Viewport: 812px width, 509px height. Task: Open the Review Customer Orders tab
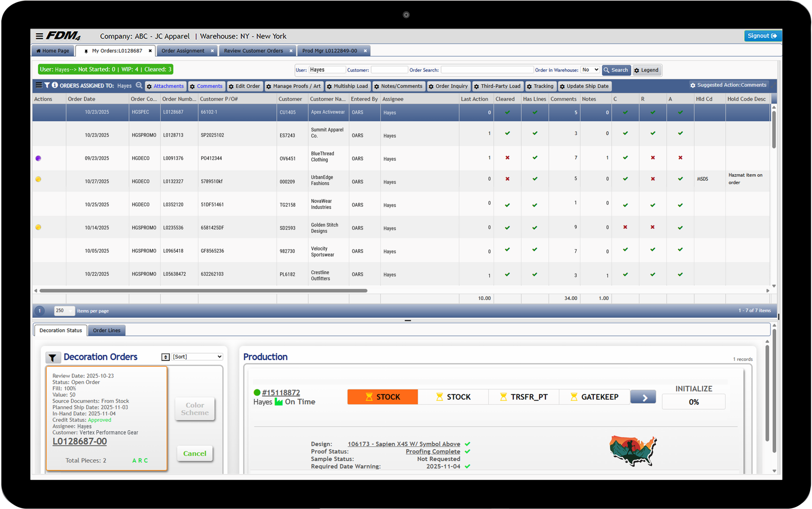[253, 51]
